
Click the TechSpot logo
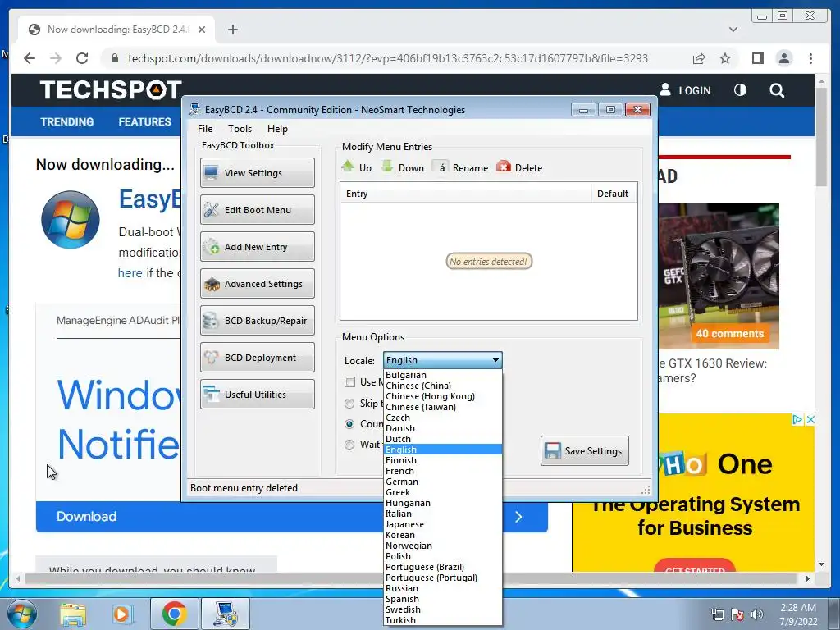[x=111, y=89]
